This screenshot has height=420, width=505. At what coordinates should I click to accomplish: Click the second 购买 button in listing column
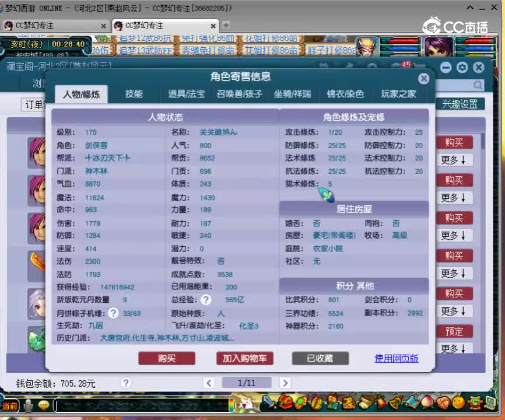[x=454, y=180]
